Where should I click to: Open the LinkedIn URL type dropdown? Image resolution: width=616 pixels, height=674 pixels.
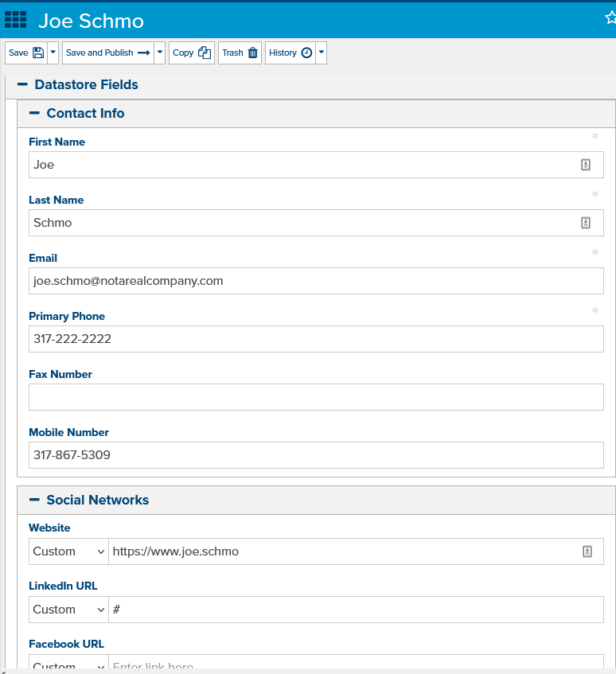[68, 610]
